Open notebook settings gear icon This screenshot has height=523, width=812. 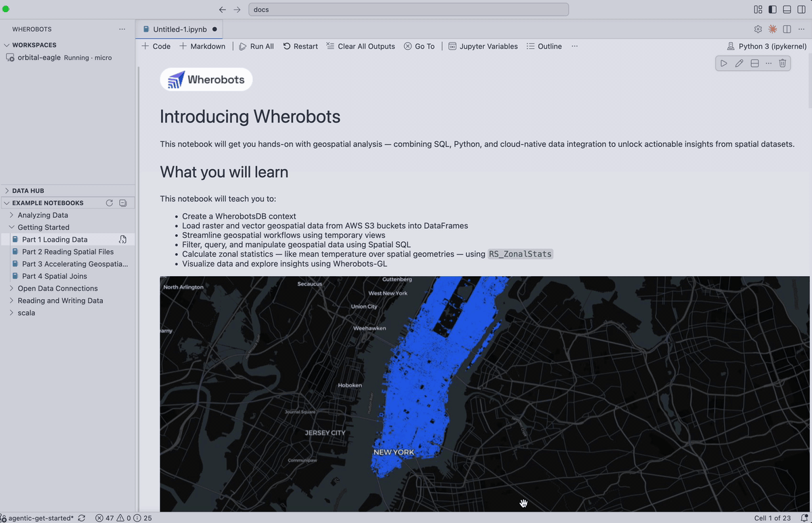[x=758, y=29]
